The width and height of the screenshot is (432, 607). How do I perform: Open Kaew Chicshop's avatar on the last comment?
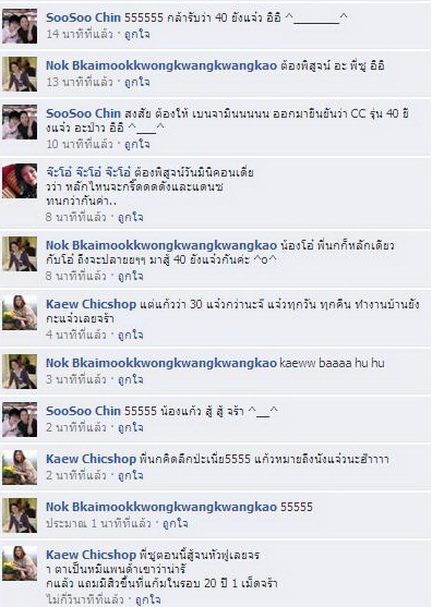click(x=20, y=563)
